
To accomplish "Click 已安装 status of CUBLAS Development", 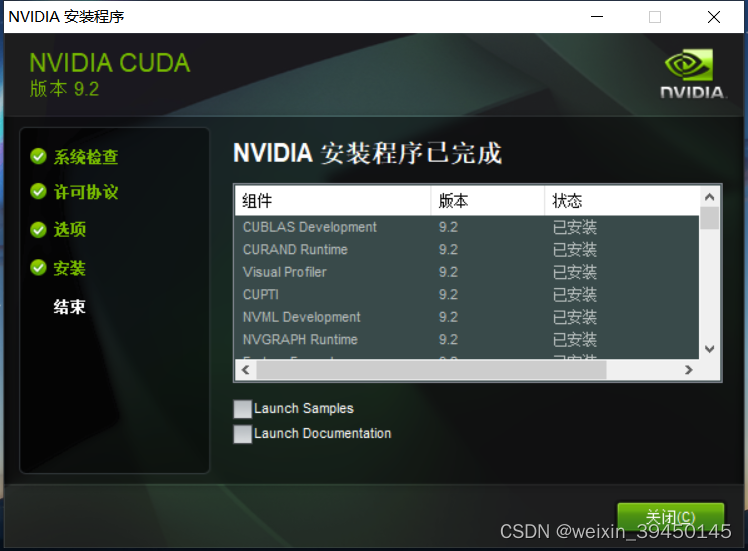I will point(575,227).
